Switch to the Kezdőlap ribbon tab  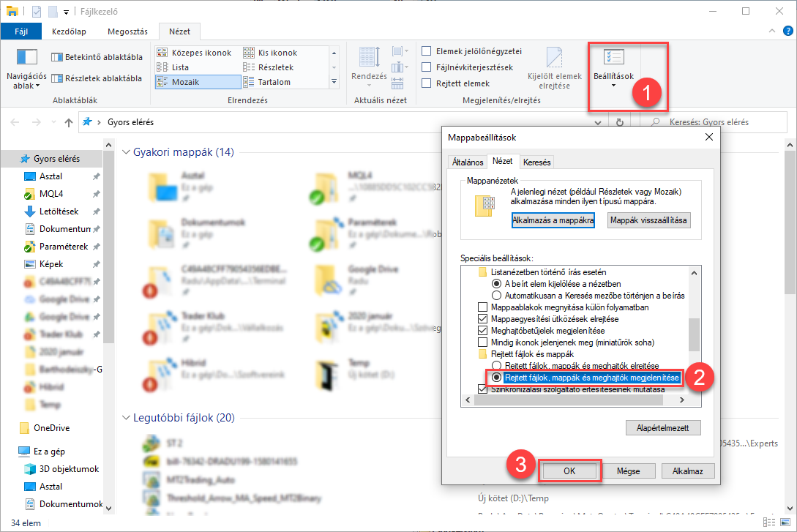point(69,31)
